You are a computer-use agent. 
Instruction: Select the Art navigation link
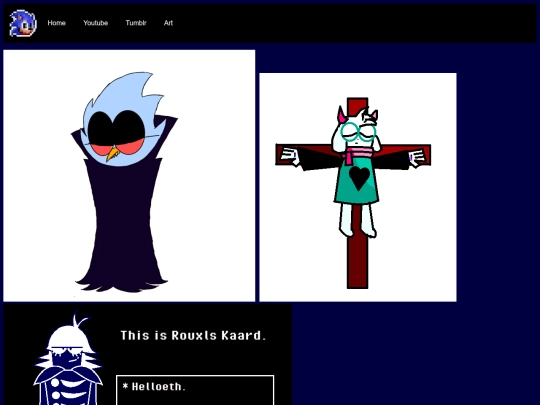point(168,23)
